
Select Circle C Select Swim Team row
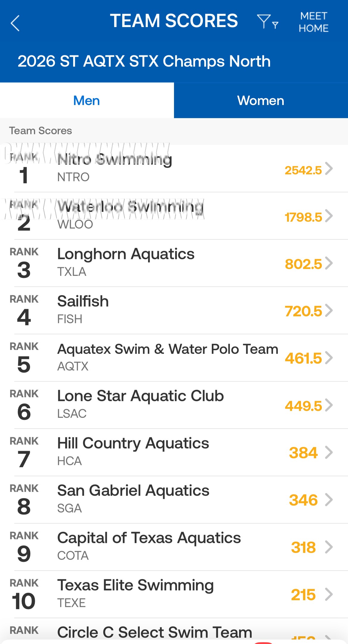(155, 632)
